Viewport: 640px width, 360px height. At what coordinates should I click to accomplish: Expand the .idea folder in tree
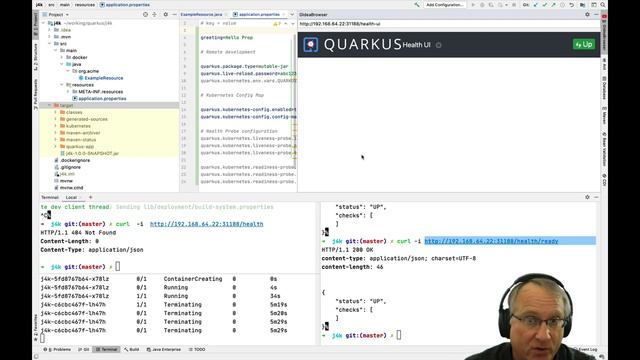click(x=50, y=30)
